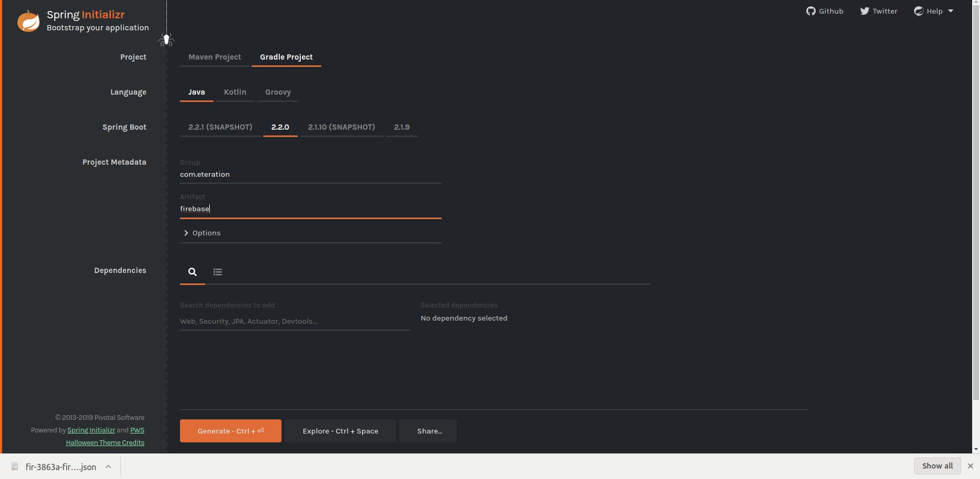The height and width of the screenshot is (479, 980).
Task: Select Gradle Project
Action: click(x=286, y=57)
